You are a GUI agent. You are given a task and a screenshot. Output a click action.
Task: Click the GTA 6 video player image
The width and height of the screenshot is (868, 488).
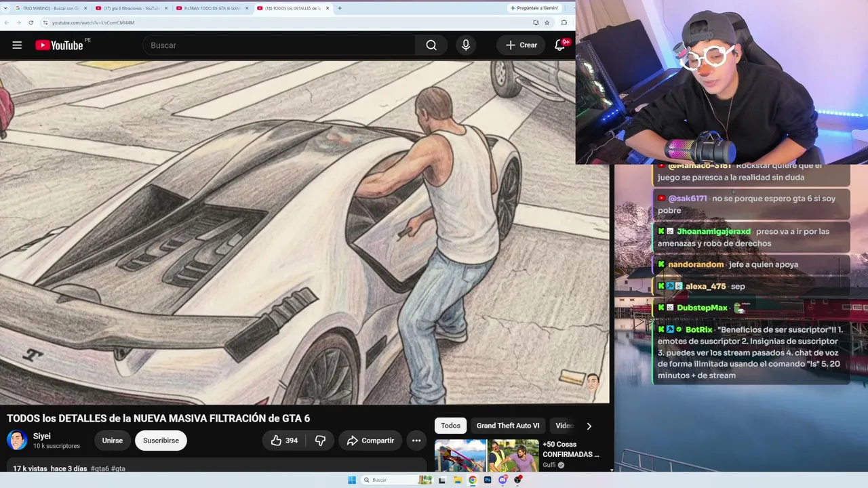point(304,232)
